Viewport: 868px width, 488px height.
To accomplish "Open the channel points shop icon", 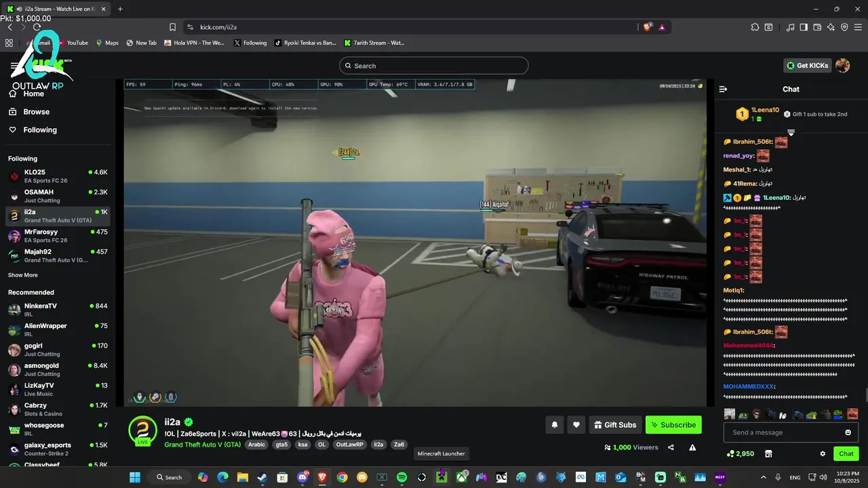I will pos(768,453).
